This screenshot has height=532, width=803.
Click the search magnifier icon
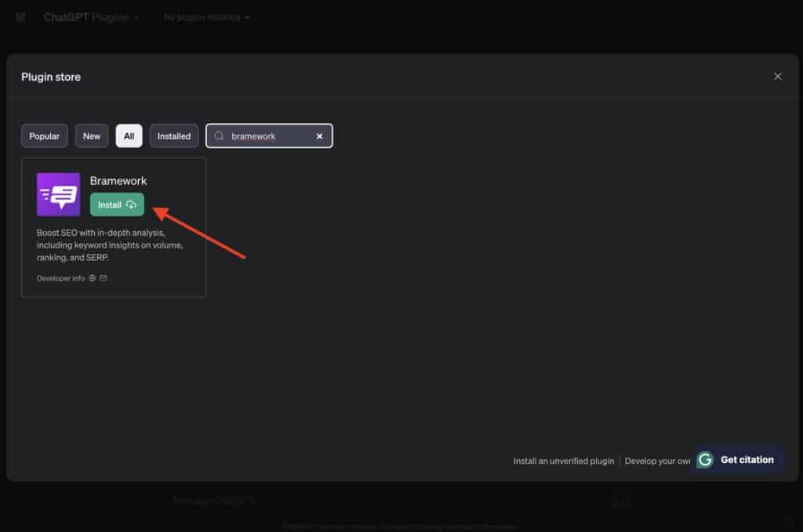(x=220, y=136)
